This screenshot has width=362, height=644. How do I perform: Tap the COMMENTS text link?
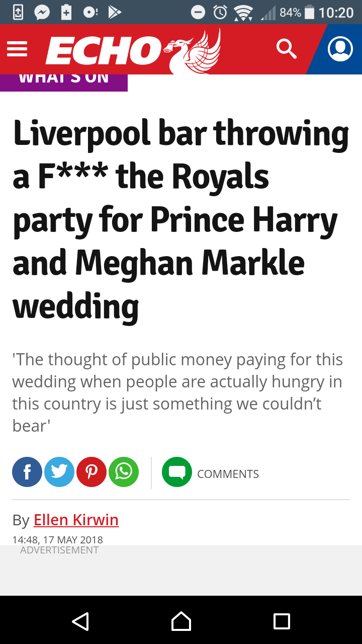point(228,474)
